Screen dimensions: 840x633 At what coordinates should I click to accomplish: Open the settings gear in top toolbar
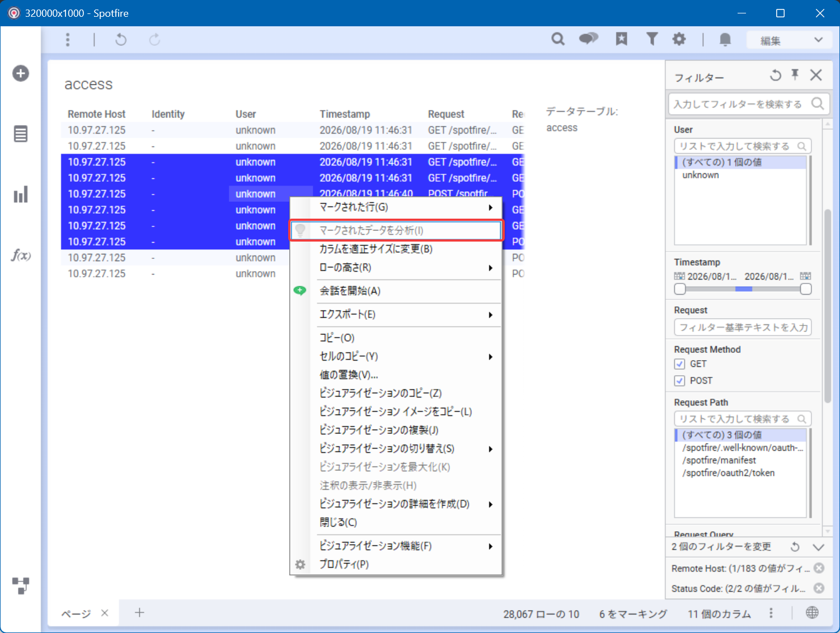(x=679, y=39)
